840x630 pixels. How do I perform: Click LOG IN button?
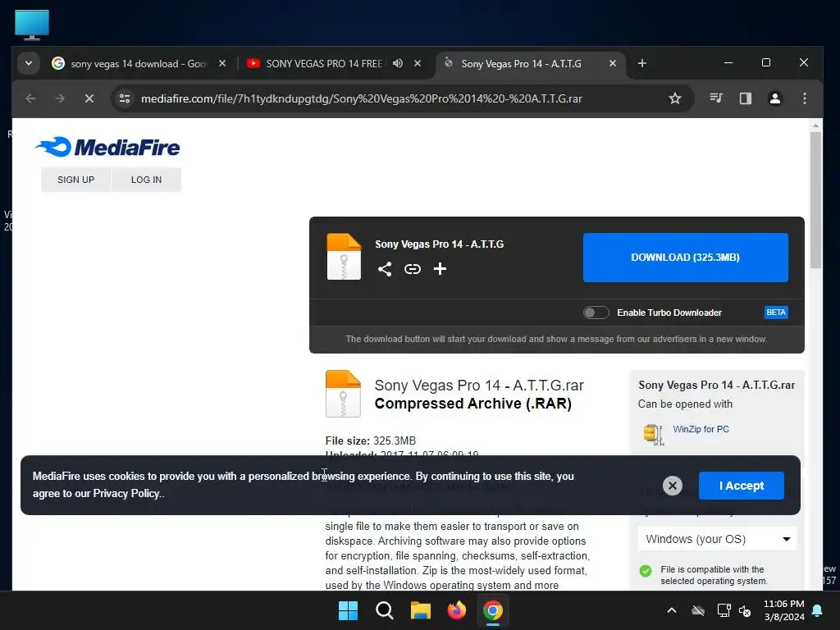pos(146,180)
